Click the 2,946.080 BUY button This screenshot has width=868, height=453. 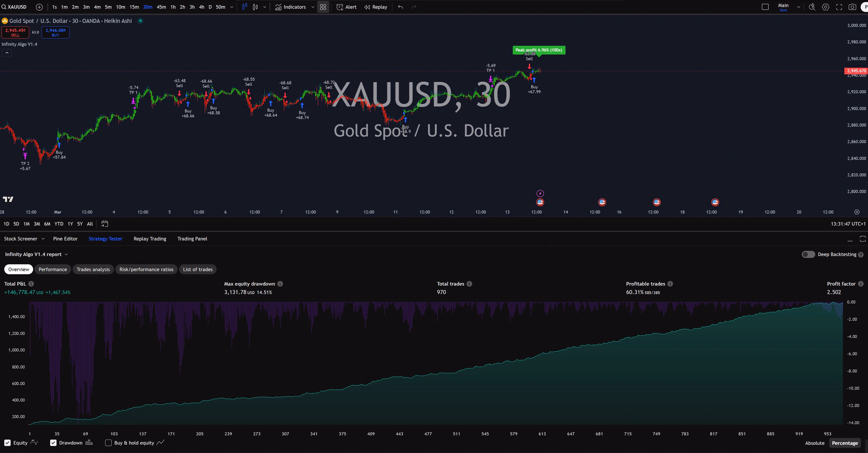click(55, 32)
